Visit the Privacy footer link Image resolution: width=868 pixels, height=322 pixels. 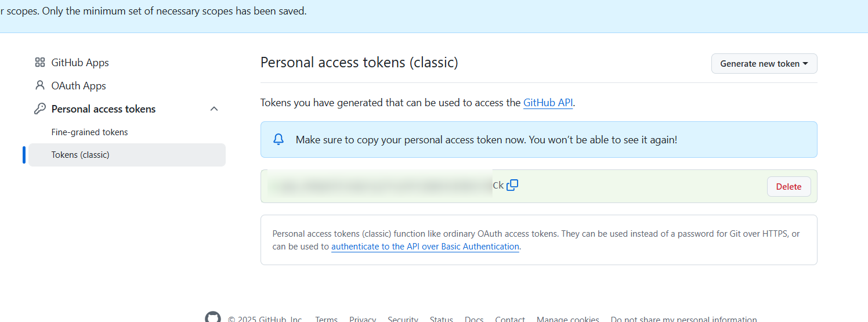point(363,319)
